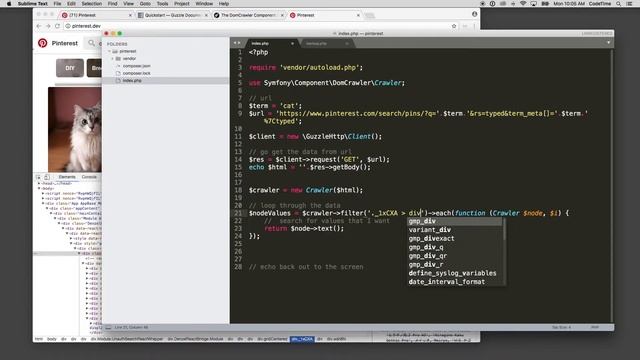Open composer.json in the sidebar
Viewport: 640px width, 360px height.
coord(136,66)
